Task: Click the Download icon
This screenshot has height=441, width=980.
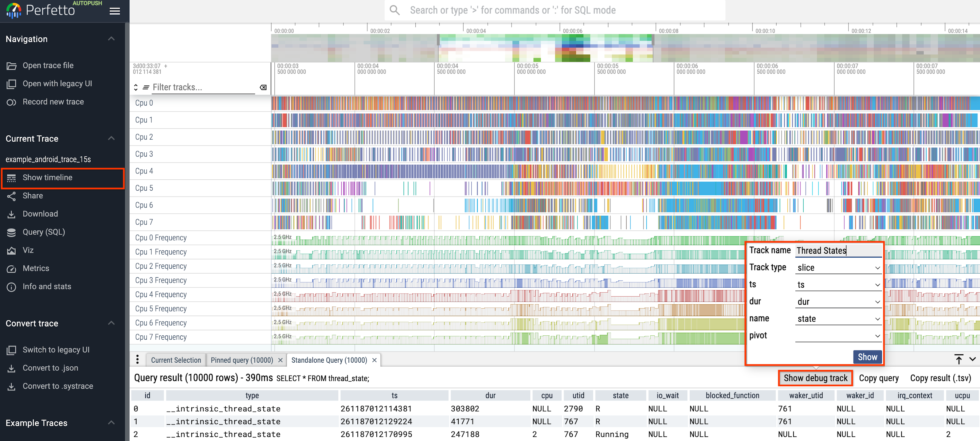Action: click(x=40, y=213)
